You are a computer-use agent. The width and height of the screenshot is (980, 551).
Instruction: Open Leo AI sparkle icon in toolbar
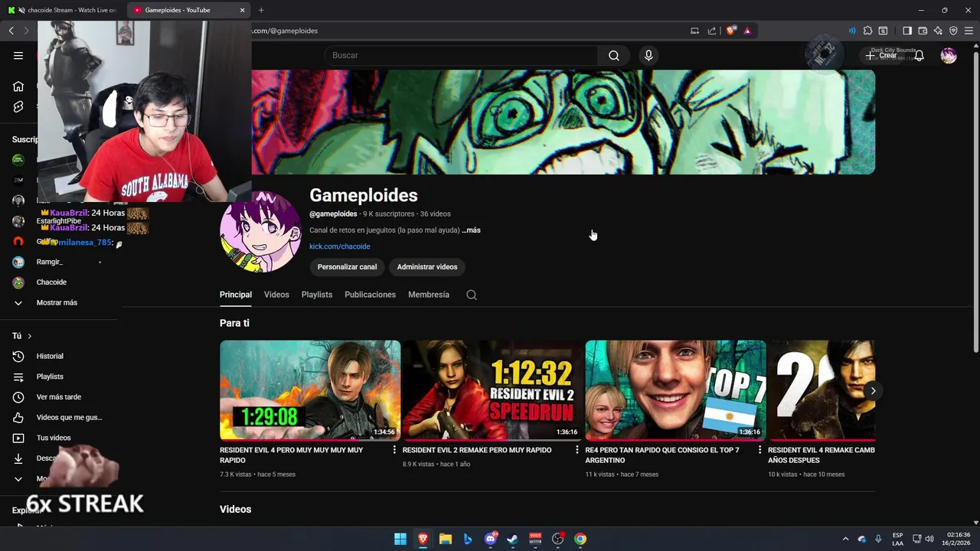pyautogui.click(x=938, y=31)
